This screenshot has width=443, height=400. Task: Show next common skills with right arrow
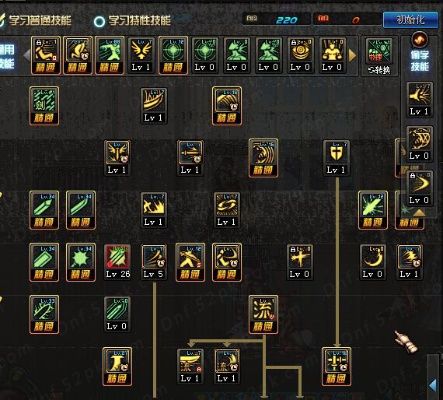point(352,56)
